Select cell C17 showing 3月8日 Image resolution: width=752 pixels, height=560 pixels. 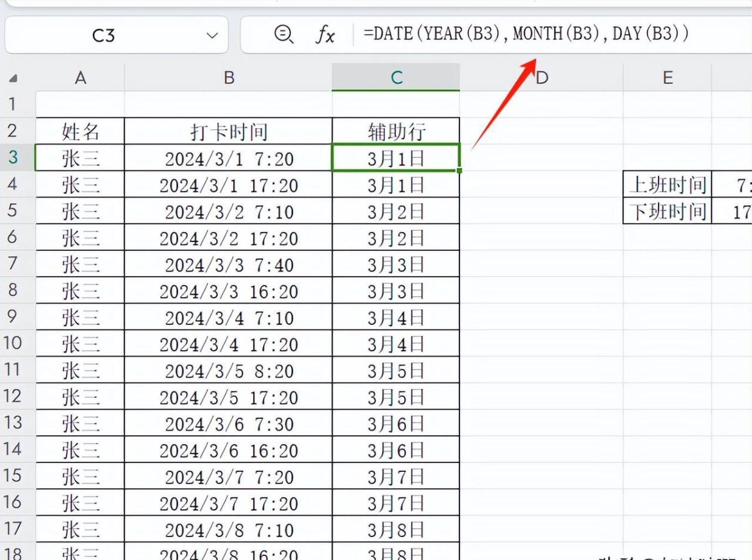point(396,529)
